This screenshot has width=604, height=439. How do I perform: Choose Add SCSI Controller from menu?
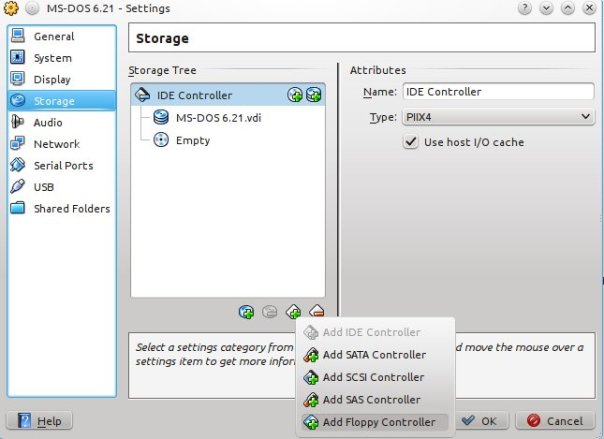(x=375, y=377)
